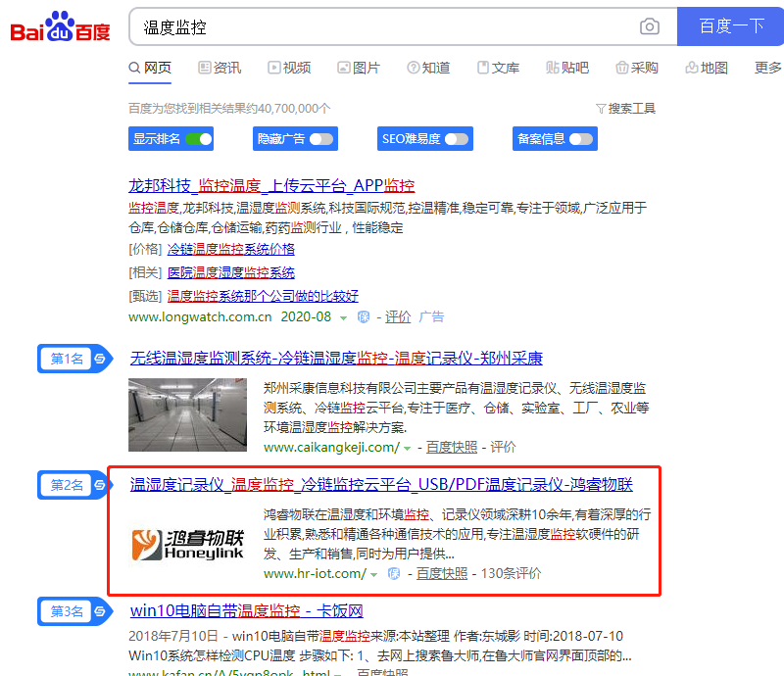Open the 视频 tab

(289, 68)
